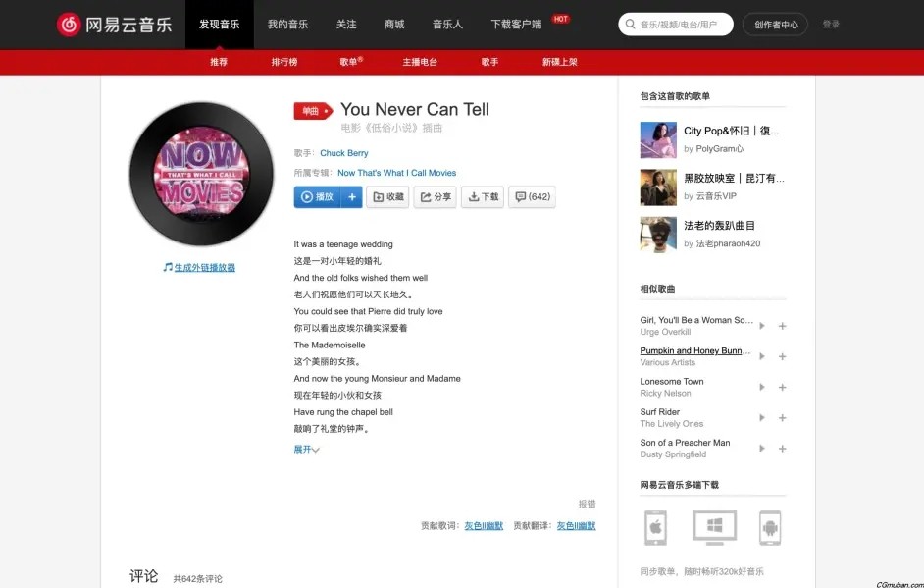
Task: Play Lonesome Town track
Action: [762, 387]
